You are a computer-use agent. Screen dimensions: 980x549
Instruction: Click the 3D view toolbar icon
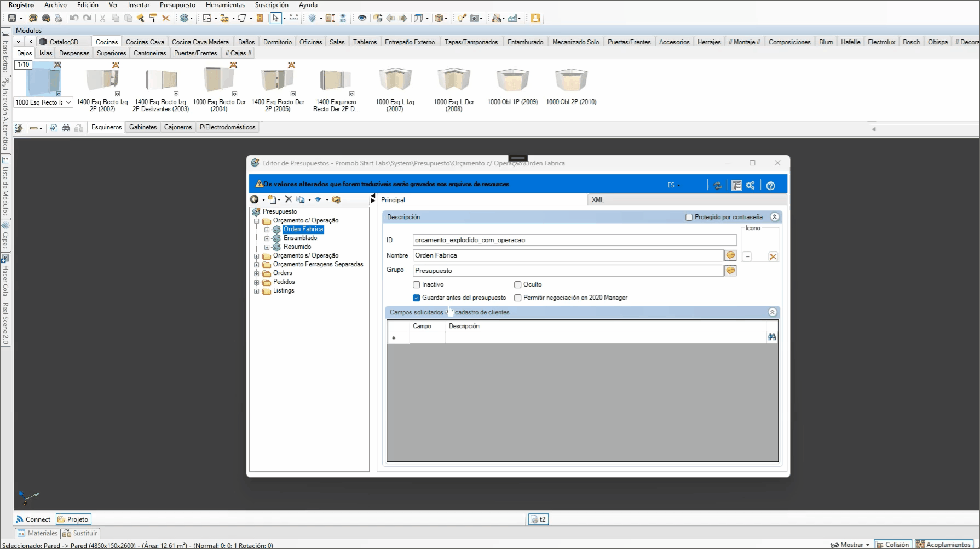coord(343,18)
